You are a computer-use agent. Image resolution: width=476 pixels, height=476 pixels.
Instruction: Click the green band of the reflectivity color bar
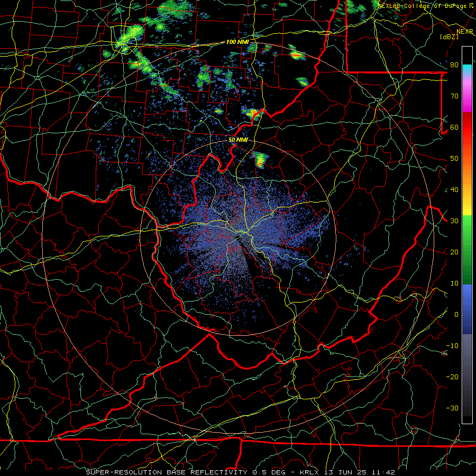pyautogui.click(x=467, y=250)
